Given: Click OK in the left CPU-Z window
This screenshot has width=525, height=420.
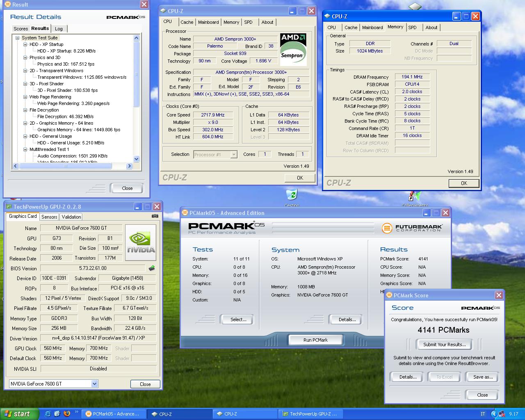Looking at the screenshot, I should (x=300, y=178).
